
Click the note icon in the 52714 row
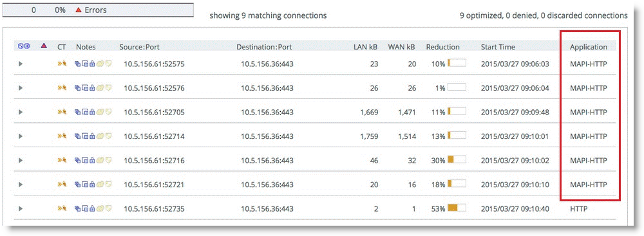(x=108, y=136)
